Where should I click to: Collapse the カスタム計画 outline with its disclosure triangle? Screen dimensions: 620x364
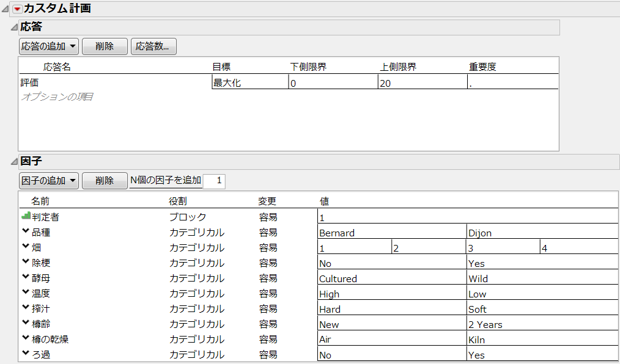pyautogui.click(x=6, y=9)
